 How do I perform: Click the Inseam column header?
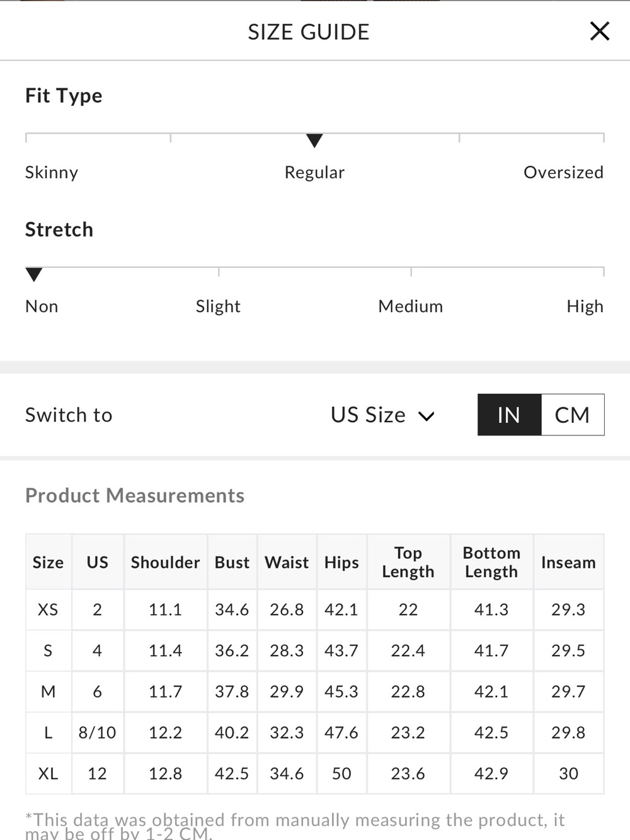pyautogui.click(x=568, y=562)
